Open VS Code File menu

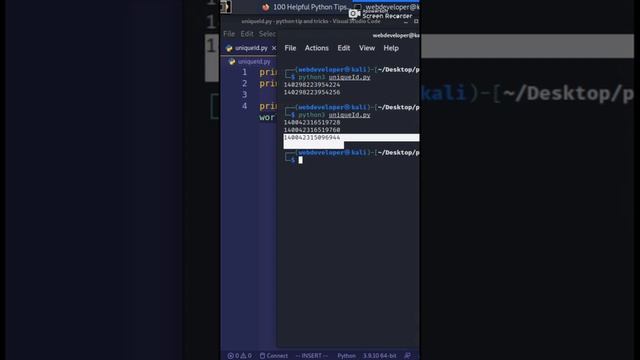(x=229, y=34)
